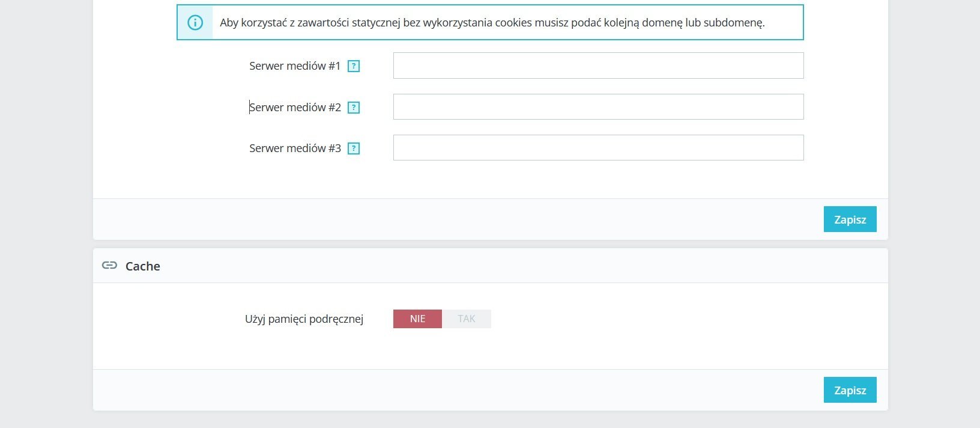Image resolution: width=980 pixels, height=428 pixels.
Task: Click the empty footer bar above Cache panel
Action: click(x=456, y=219)
